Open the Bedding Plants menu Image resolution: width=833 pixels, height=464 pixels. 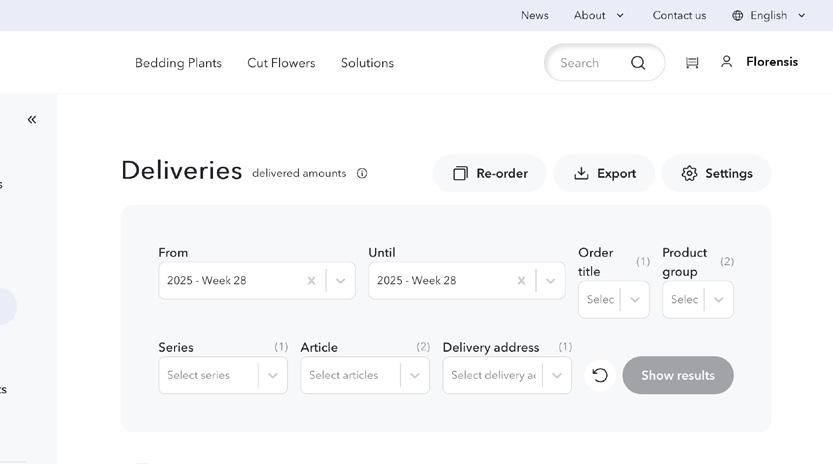pos(178,63)
